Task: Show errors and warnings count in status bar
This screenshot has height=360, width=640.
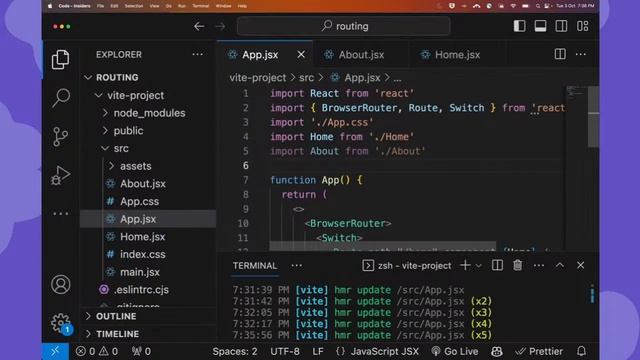Action: click(x=97, y=351)
